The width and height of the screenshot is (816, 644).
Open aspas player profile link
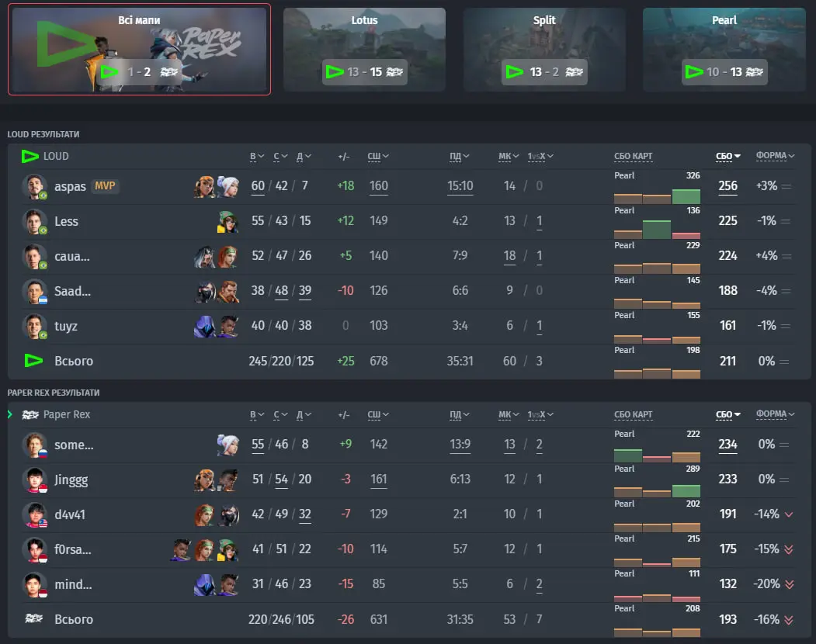[x=70, y=186]
